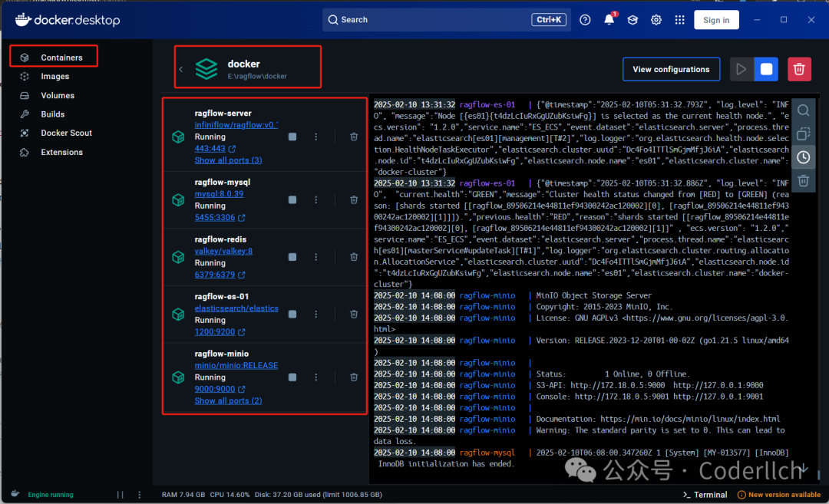
Task: Open the apps grid icon
Action: (679, 20)
